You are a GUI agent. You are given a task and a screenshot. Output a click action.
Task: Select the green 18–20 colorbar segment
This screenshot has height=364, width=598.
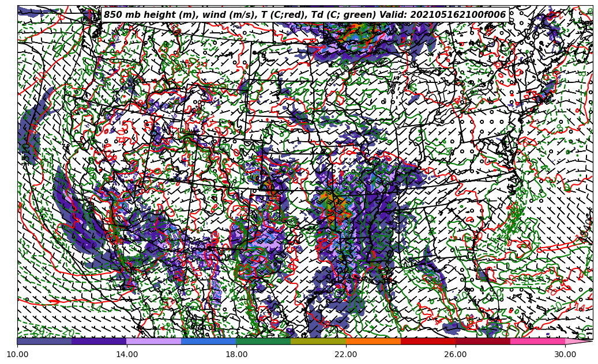tap(264, 341)
